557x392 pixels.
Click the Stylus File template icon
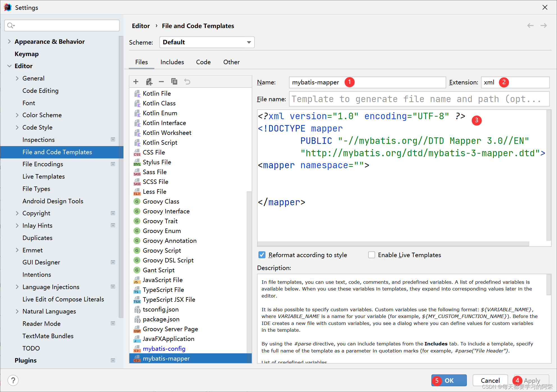pos(137,162)
